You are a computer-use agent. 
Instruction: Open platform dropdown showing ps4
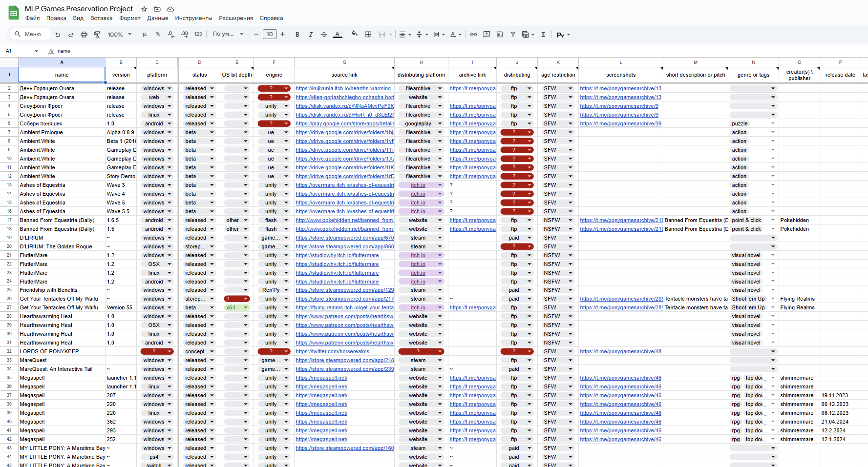[x=157, y=457]
